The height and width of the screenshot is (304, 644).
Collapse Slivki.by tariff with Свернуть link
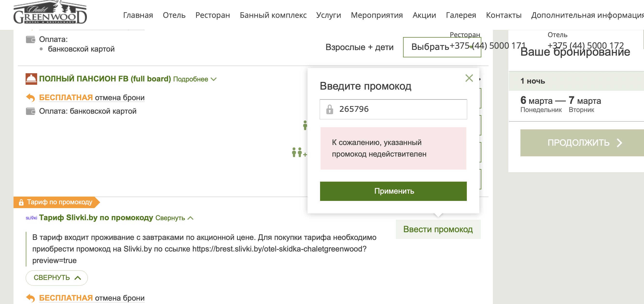coord(174,218)
